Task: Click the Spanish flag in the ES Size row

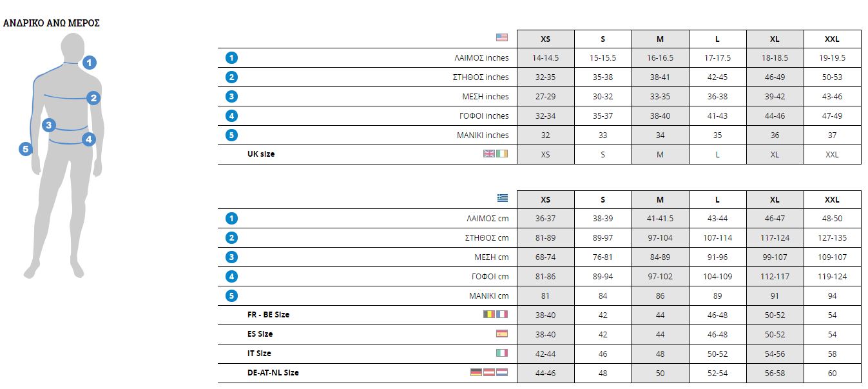Action: pos(502,334)
